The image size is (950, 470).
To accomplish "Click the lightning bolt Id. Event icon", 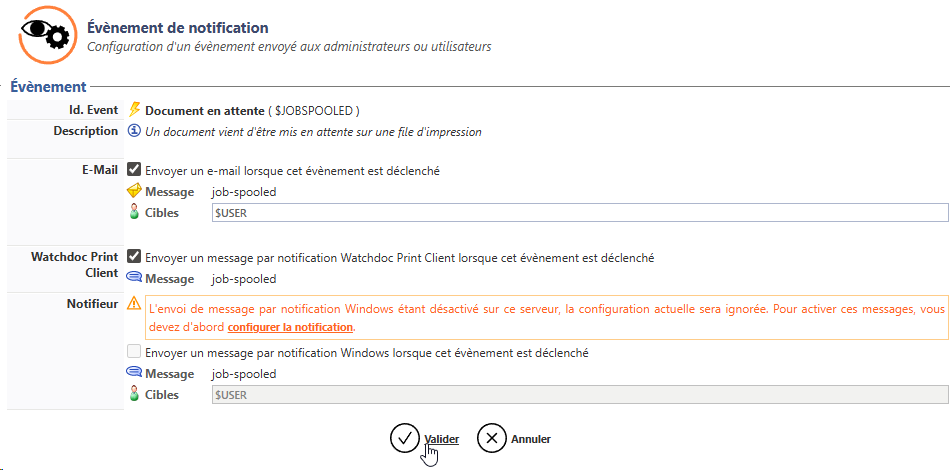I will coord(135,110).
